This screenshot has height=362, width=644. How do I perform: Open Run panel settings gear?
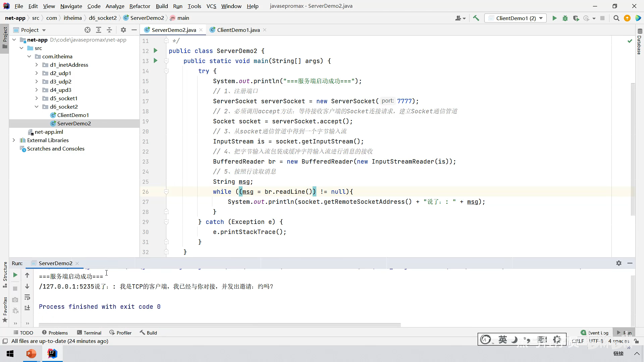coord(619,263)
